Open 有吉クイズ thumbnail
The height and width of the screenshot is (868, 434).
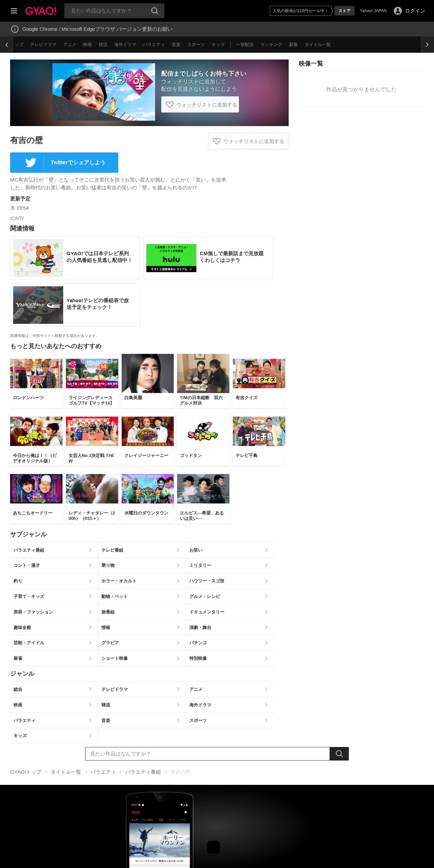259,373
